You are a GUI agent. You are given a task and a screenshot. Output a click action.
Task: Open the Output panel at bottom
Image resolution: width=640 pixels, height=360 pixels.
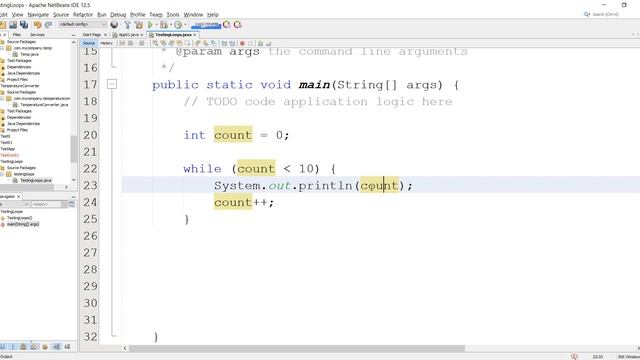point(6,357)
